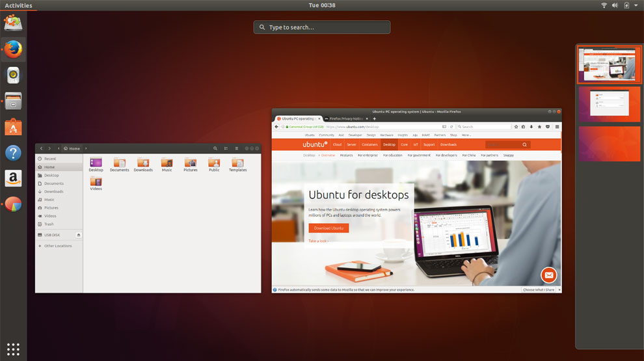The width and height of the screenshot is (644, 361).
Task: Select Downloads in Files sidebar
Action: (59, 191)
